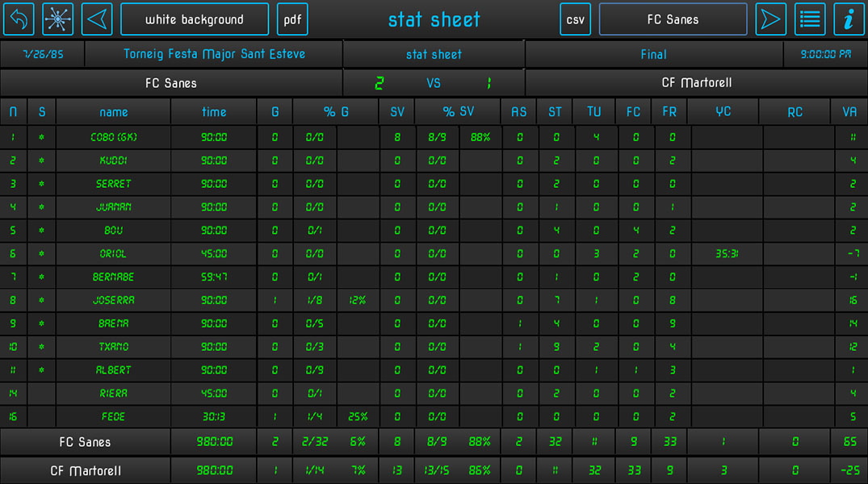Open the network share icon
This screenshot has width=868, height=484.
pos(57,19)
